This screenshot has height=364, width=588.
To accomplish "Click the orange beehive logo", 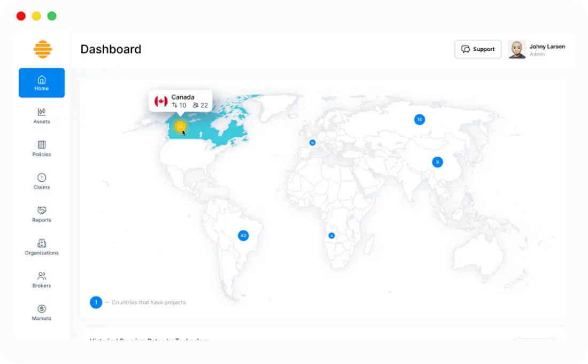I will 43,49.
